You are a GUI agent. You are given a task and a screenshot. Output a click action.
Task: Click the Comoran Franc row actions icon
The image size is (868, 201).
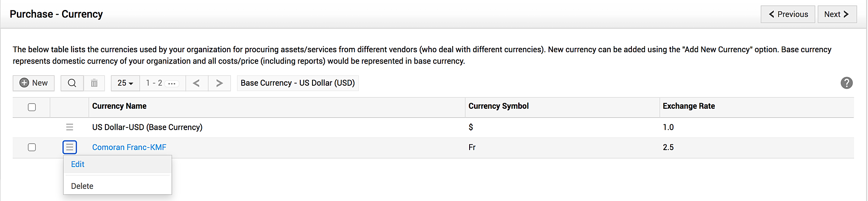coord(69,147)
